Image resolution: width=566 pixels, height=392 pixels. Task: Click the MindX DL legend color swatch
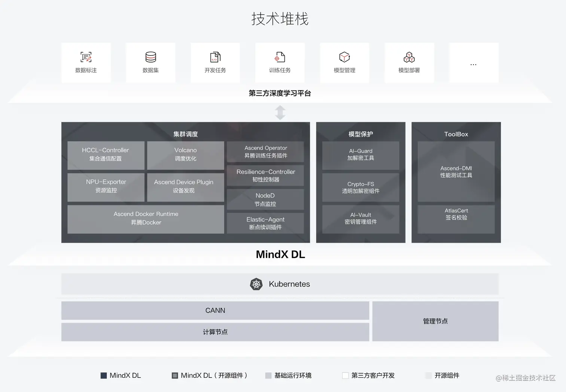pos(104,375)
